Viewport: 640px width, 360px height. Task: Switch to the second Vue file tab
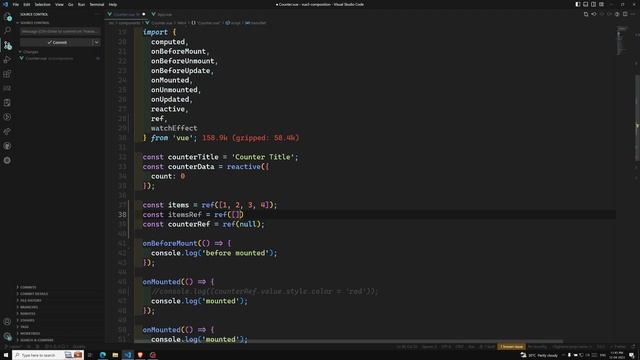(x=162, y=14)
